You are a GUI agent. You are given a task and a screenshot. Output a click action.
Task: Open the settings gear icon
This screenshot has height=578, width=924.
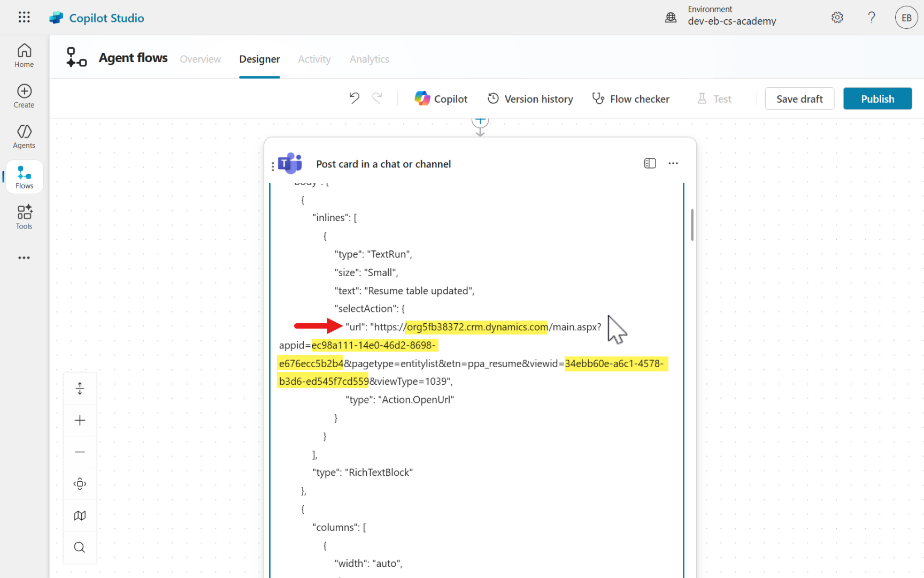pos(837,18)
